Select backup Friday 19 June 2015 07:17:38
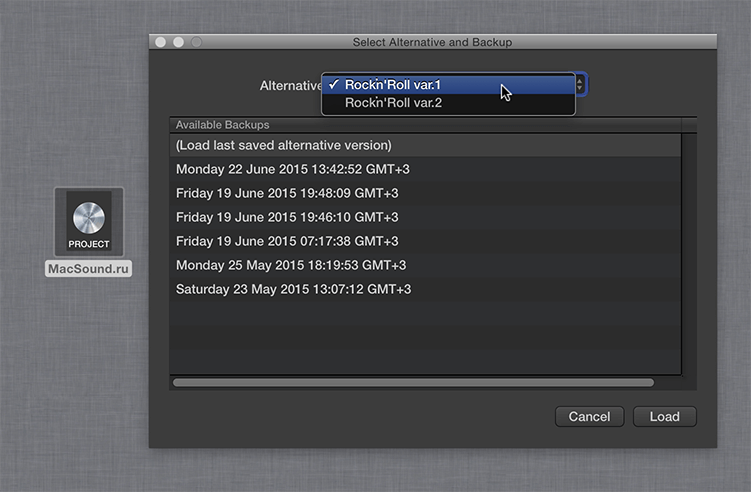Image resolution: width=751 pixels, height=492 pixels. point(425,241)
